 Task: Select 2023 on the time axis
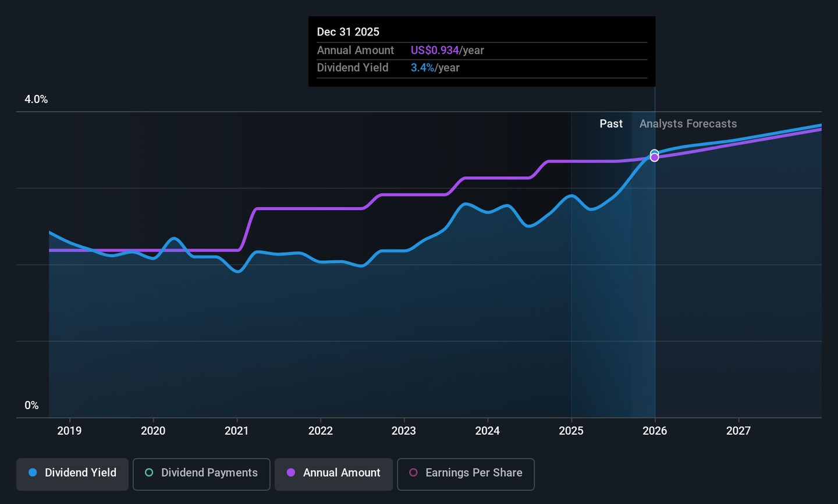pos(403,431)
